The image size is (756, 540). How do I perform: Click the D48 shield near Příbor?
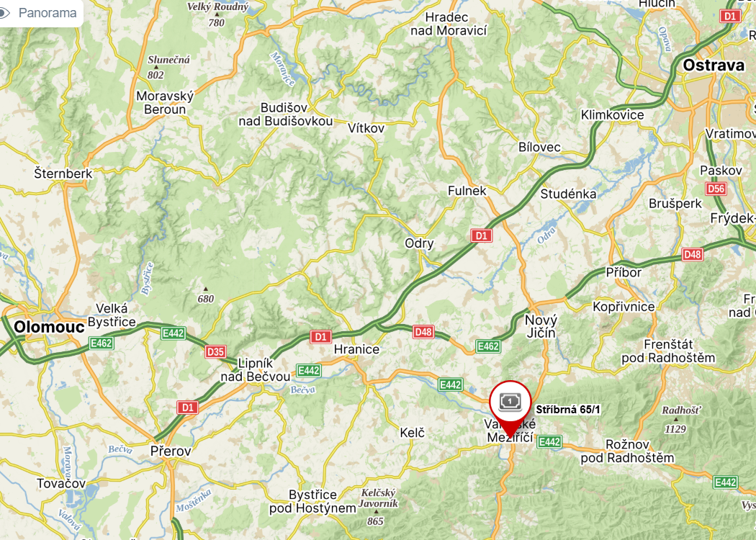693,255
